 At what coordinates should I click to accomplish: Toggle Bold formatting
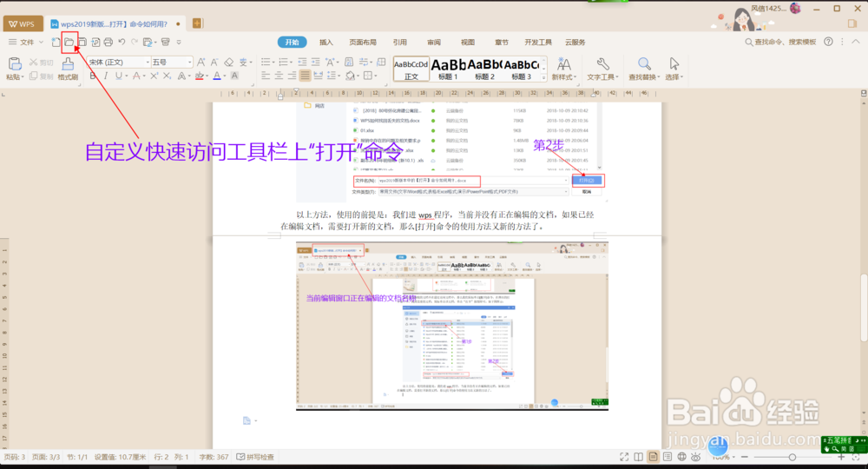coord(93,76)
